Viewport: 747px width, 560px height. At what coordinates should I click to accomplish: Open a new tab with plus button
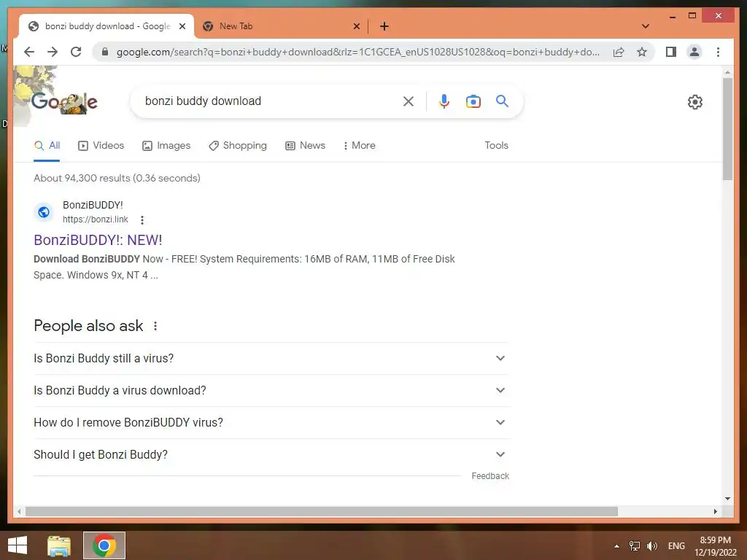384,26
